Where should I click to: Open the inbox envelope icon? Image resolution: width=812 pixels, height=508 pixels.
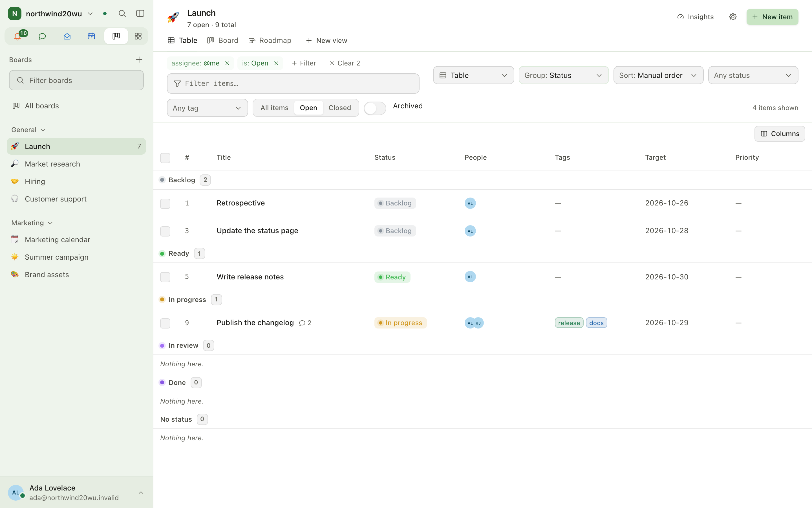pyautogui.click(x=67, y=36)
